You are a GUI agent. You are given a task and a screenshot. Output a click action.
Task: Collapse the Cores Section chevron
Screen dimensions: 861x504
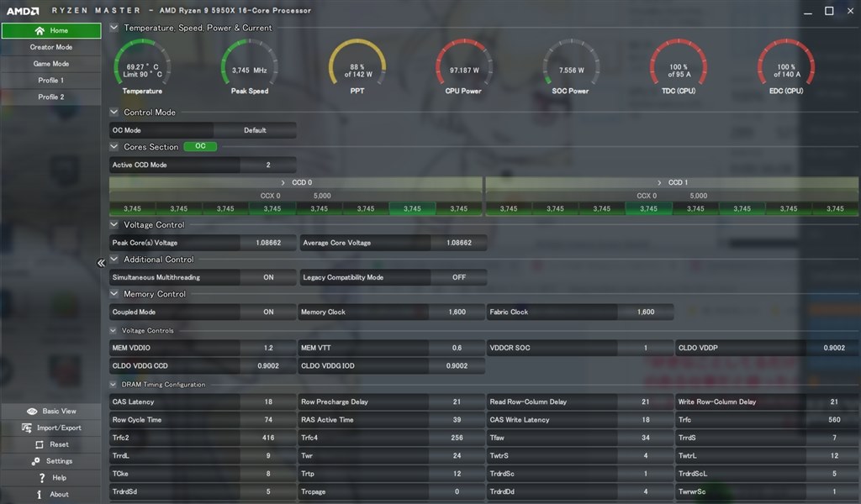(114, 146)
